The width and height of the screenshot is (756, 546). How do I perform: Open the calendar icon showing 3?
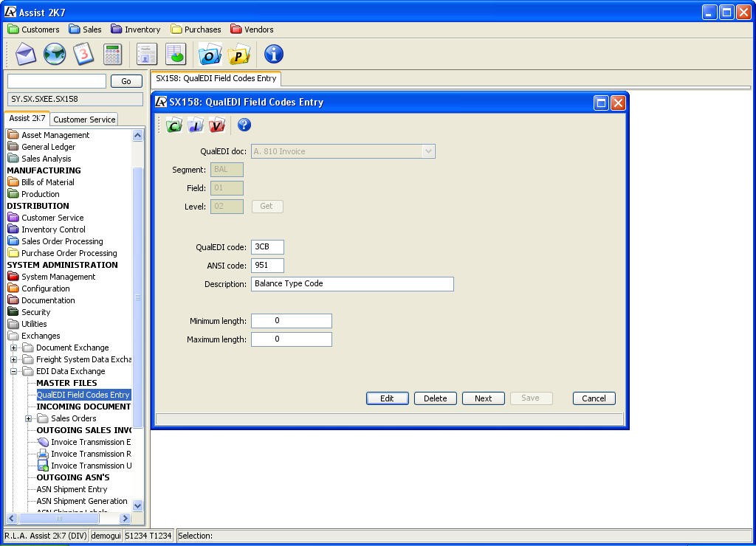coord(83,54)
